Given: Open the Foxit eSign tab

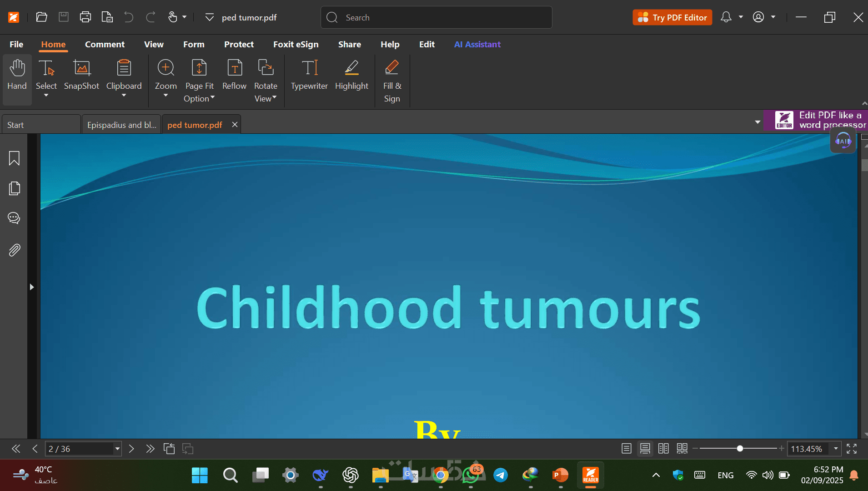Looking at the screenshot, I should point(296,44).
